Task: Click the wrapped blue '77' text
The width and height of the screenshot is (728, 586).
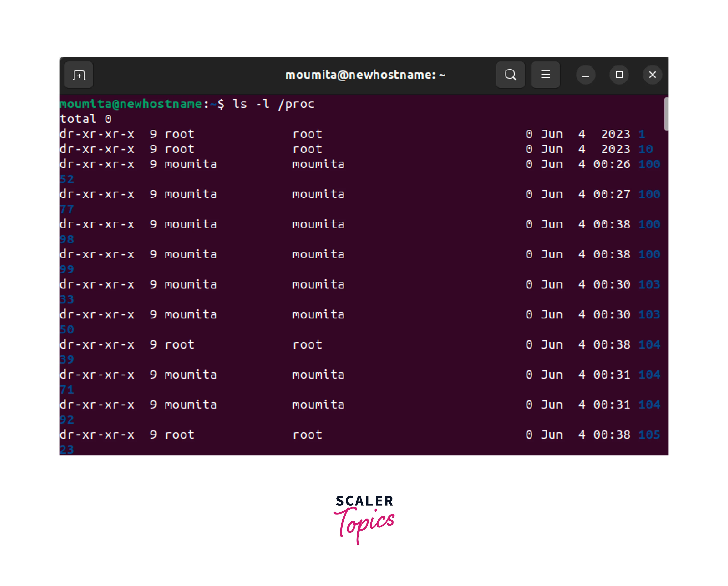Action: point(67,209)
